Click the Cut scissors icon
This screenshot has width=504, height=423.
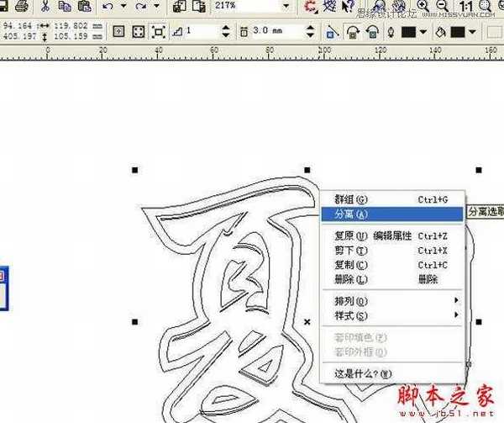coord(45,6)
